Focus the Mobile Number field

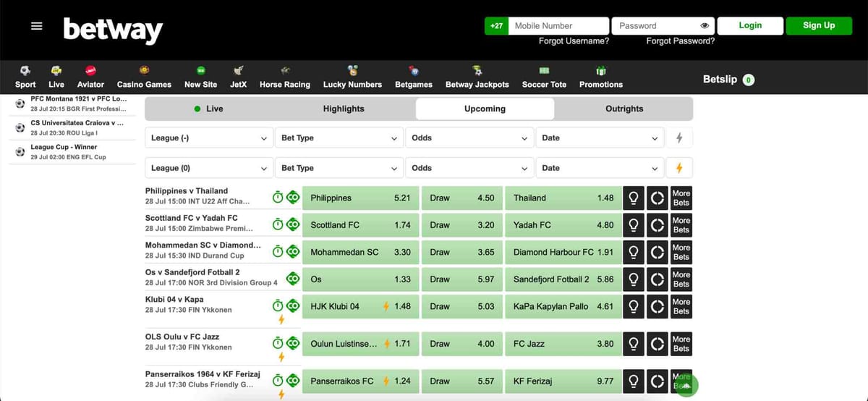point(558,26)
